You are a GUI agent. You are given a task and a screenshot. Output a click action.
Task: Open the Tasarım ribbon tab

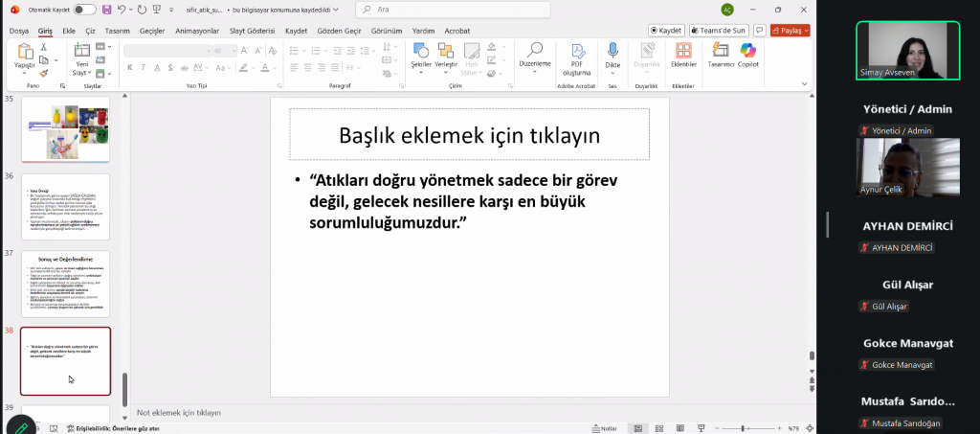117,30
